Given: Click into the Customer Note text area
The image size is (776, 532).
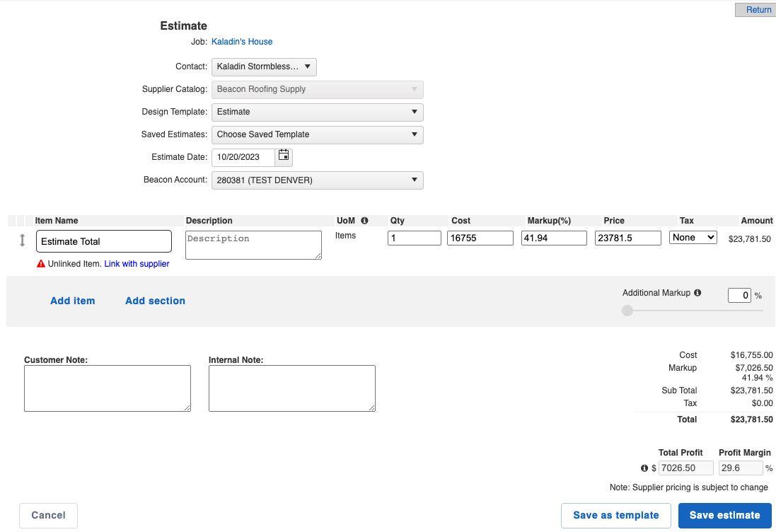Looking at the screenshot, I should (x=108, y=388).
